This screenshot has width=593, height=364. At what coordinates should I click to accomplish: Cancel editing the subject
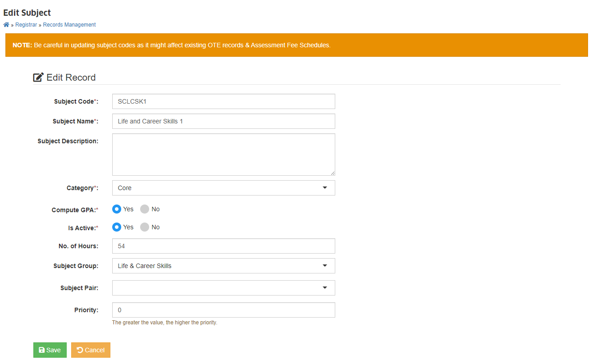pyautogui.click(x=91, y=350)
